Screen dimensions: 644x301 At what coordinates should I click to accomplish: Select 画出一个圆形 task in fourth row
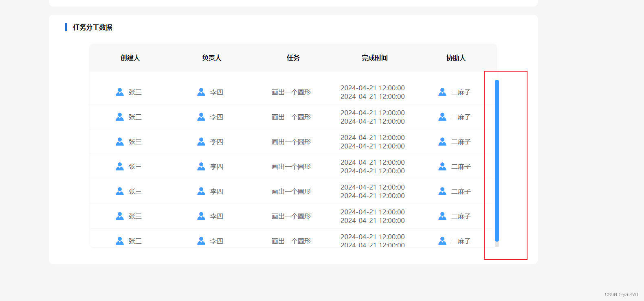291,167
